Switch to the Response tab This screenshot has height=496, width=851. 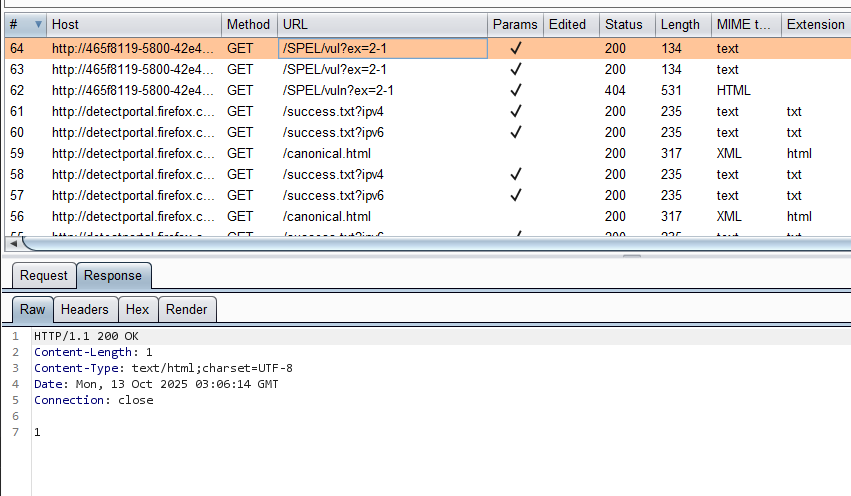[x=113, y=276]
